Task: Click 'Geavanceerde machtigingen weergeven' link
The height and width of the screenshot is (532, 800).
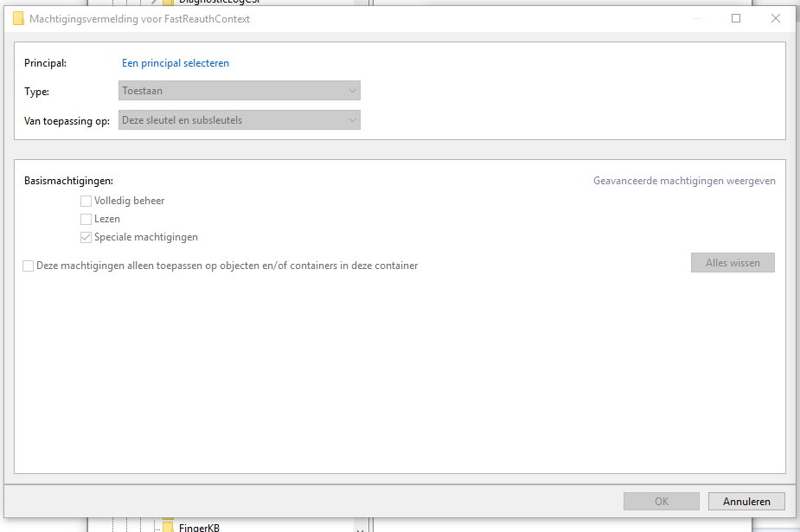Action: click(684, 181)
